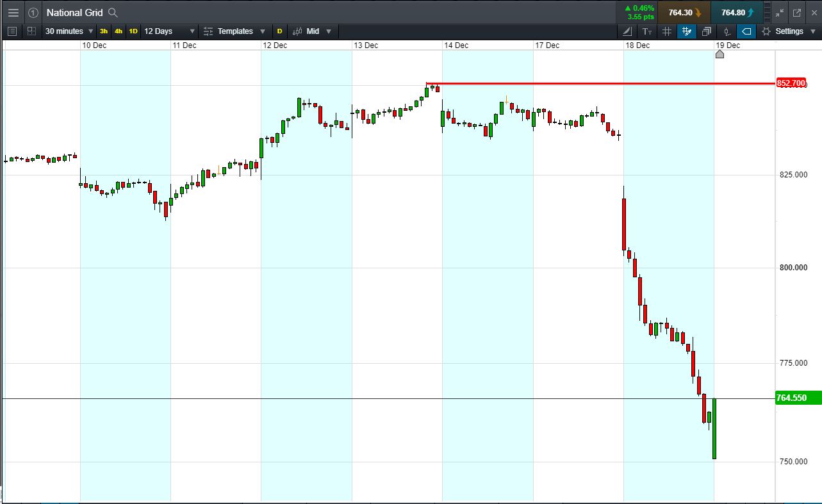Toggle the chart gridlines hash icon
This screenshot has height=504, width=822.
pyautogui.click(x=667, y=31)
